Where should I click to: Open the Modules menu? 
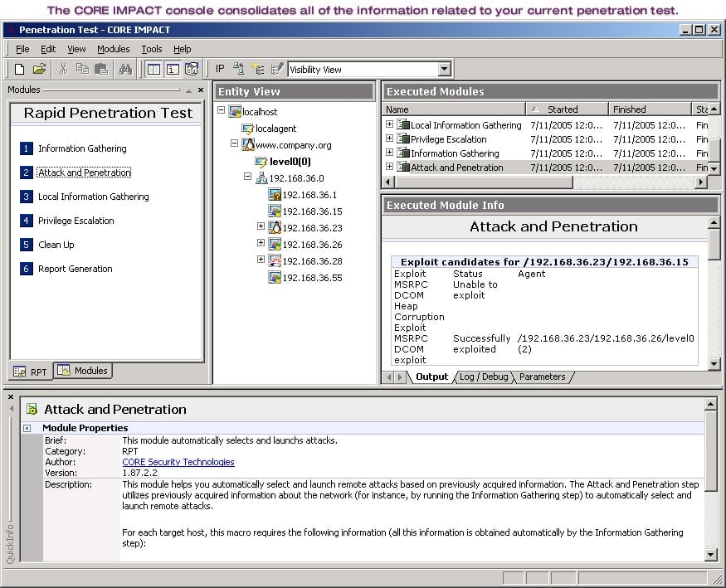click(x=114, y=49)
